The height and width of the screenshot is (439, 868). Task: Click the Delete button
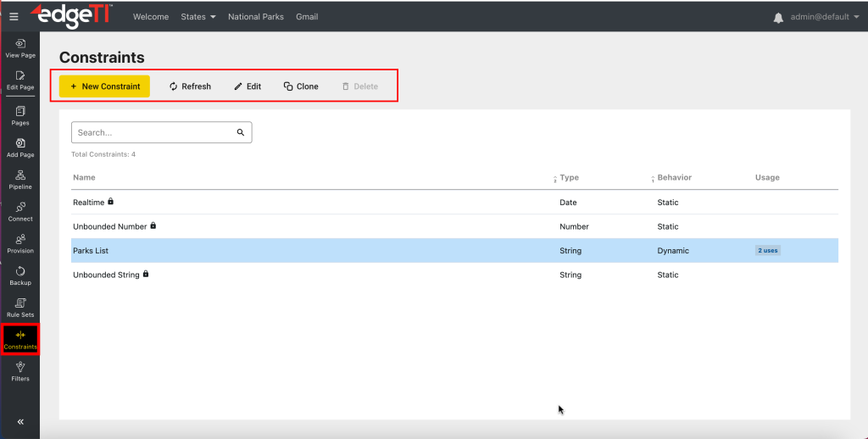tap(359, 86)
